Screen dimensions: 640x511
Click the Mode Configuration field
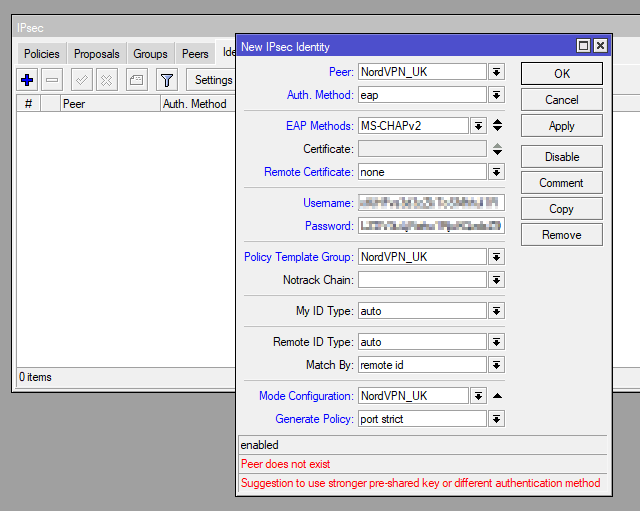point(413,396)
